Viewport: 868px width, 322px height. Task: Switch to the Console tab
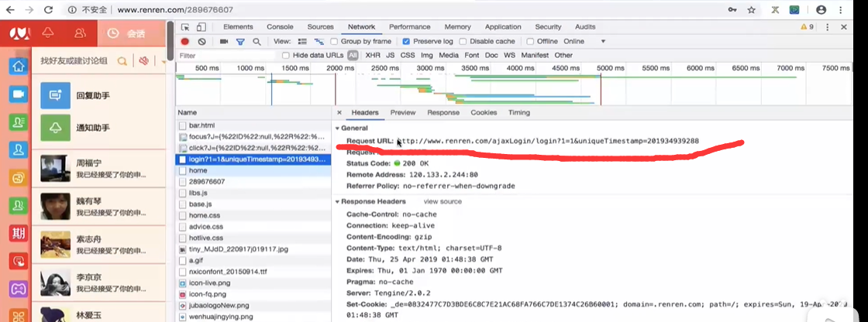point(280,27)
